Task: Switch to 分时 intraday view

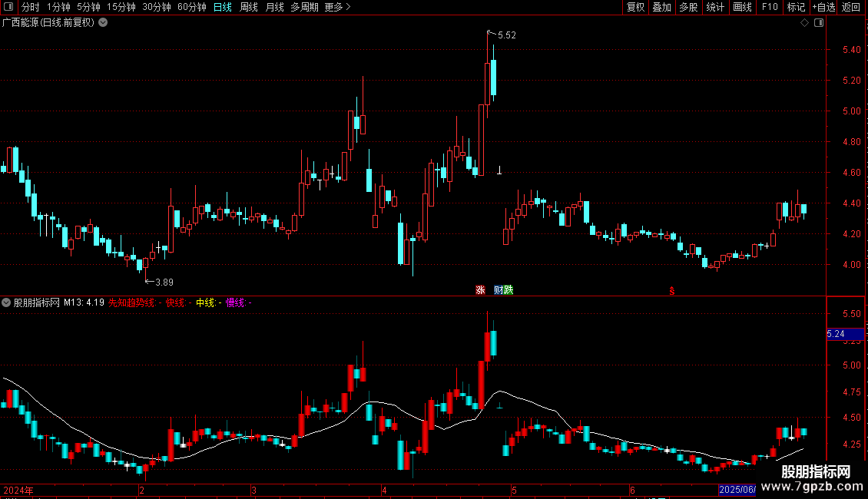Action: [31, 7]
